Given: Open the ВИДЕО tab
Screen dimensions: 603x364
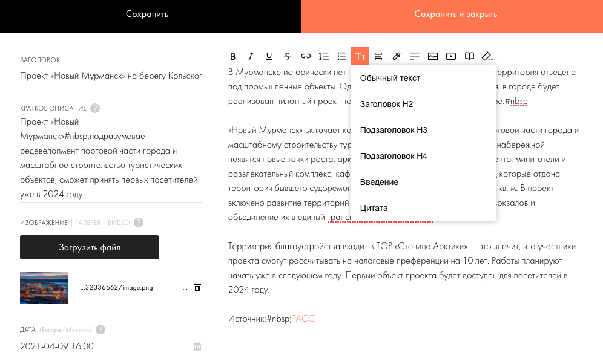Looking at the screenshot, I should tap(117, 223).
